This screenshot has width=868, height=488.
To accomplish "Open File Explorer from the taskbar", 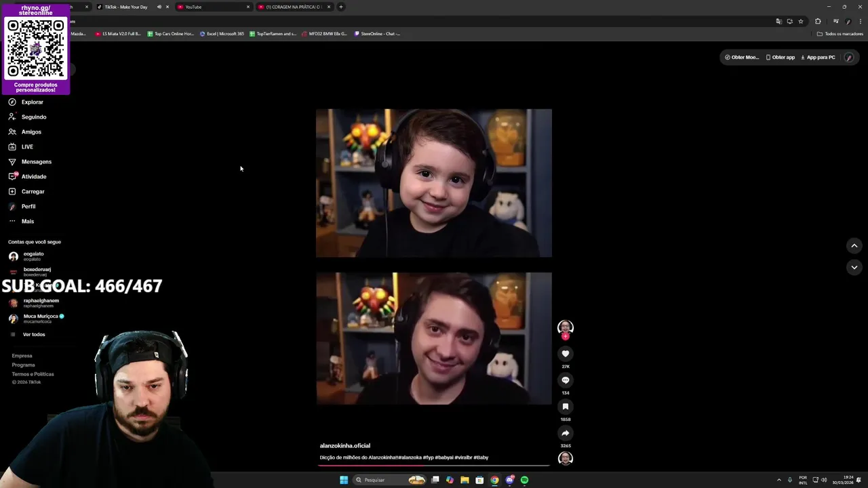I will coord(465,480).
